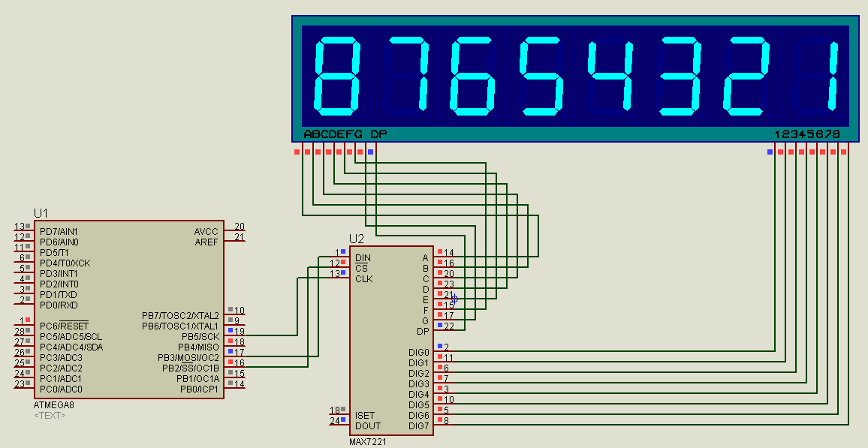868x448 pixels.
Task: Click the DIG4 output label
Action: [x=418, y=395]
